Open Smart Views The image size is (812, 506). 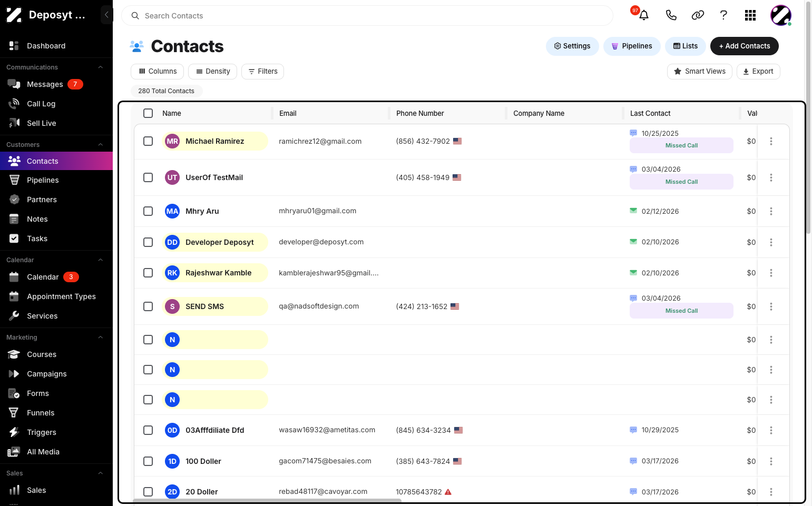pyautogui.click(x=700, y=72)
